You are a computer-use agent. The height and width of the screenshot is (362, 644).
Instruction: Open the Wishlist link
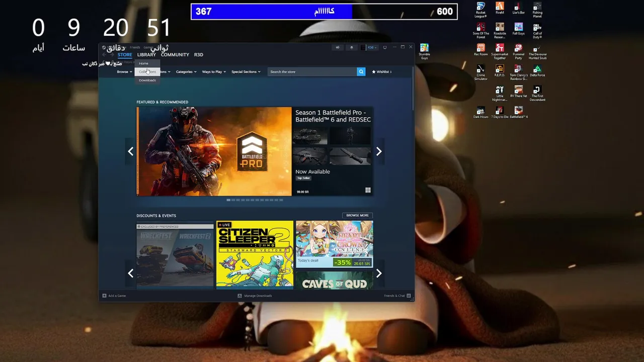point(381,72)
